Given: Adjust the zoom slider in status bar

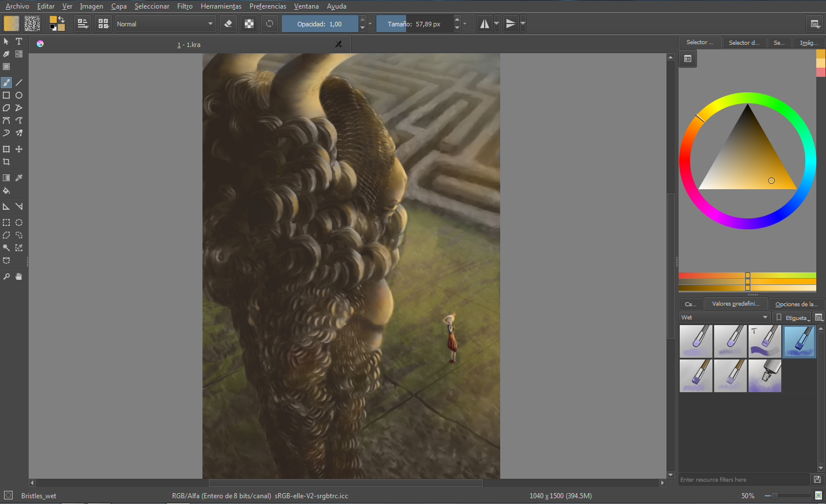Looking at the screenshot, I should [788, 495].
